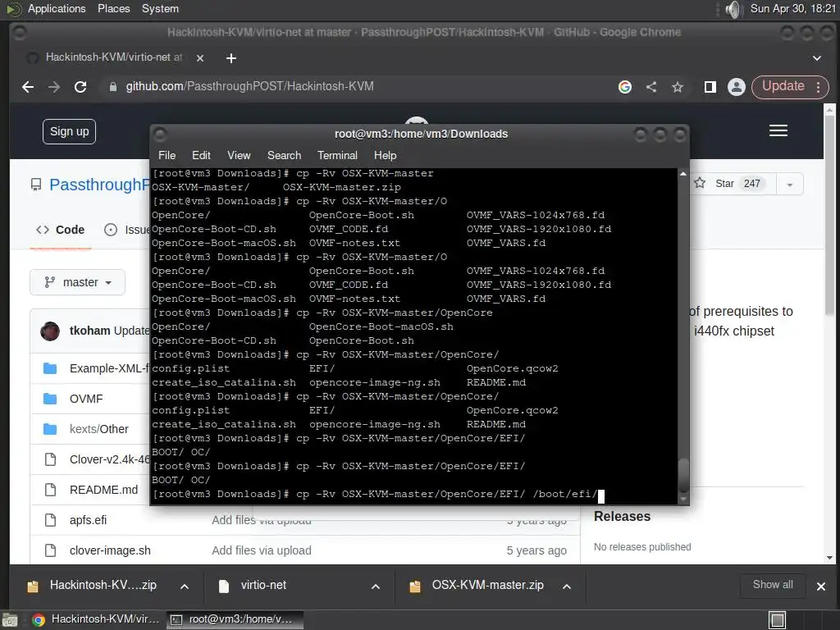Open terminal Help menu

[386, 155]
